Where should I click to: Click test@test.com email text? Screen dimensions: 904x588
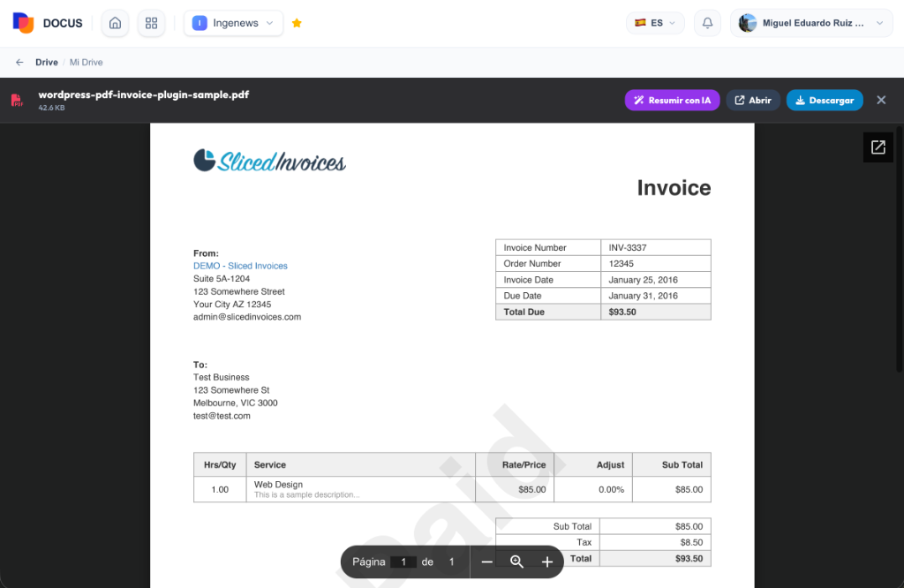(222, 416)
